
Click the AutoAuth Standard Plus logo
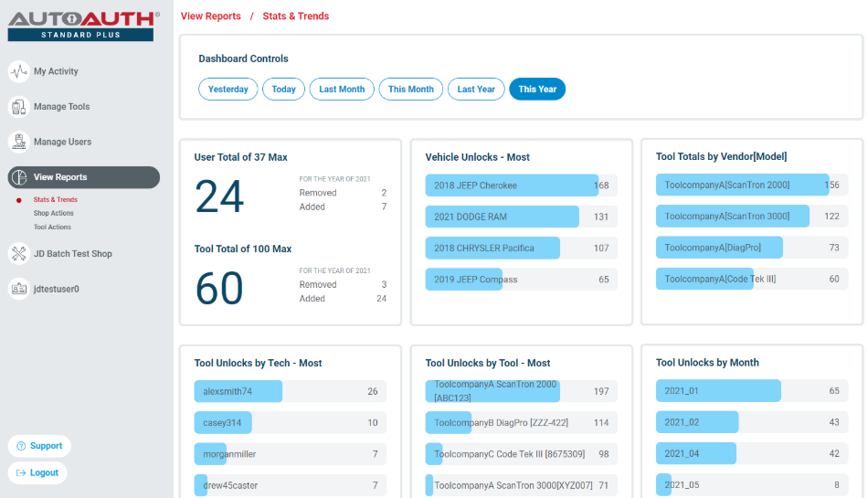[83, 25]
